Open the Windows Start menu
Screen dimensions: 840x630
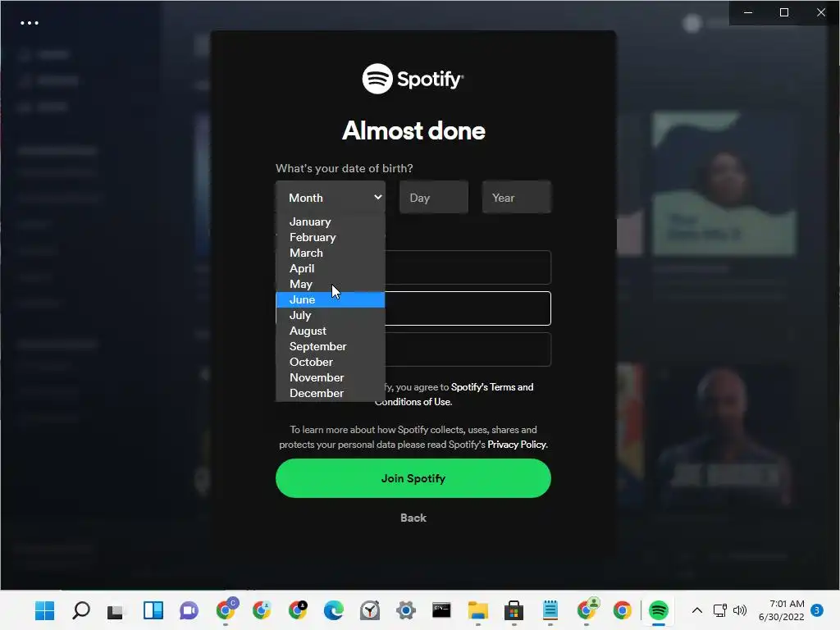pyautogui.click(x=44, y=610)
